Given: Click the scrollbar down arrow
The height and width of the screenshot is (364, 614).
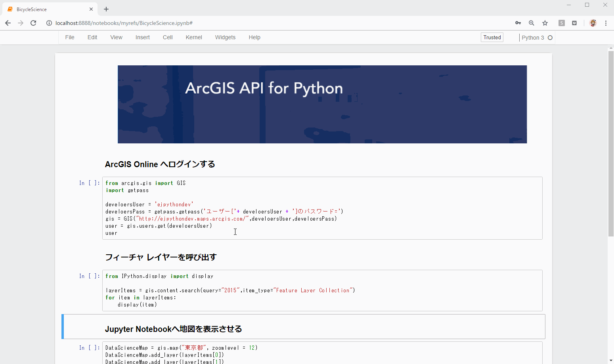Looking at the screenshot, I should click(611, 360).
